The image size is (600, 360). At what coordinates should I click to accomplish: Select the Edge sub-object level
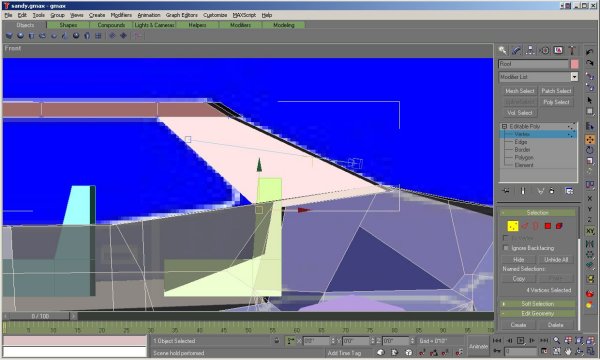pos(521,142)
